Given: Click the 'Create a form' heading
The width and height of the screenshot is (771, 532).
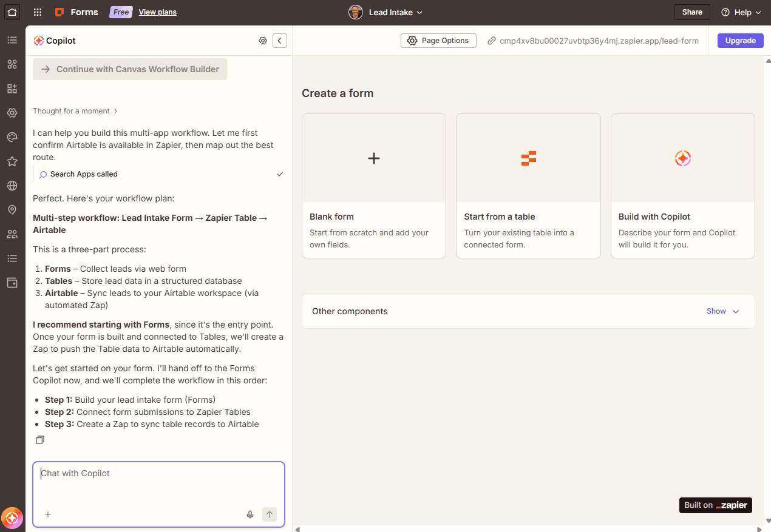Looking at the screenshot, I should coord(338,93).
